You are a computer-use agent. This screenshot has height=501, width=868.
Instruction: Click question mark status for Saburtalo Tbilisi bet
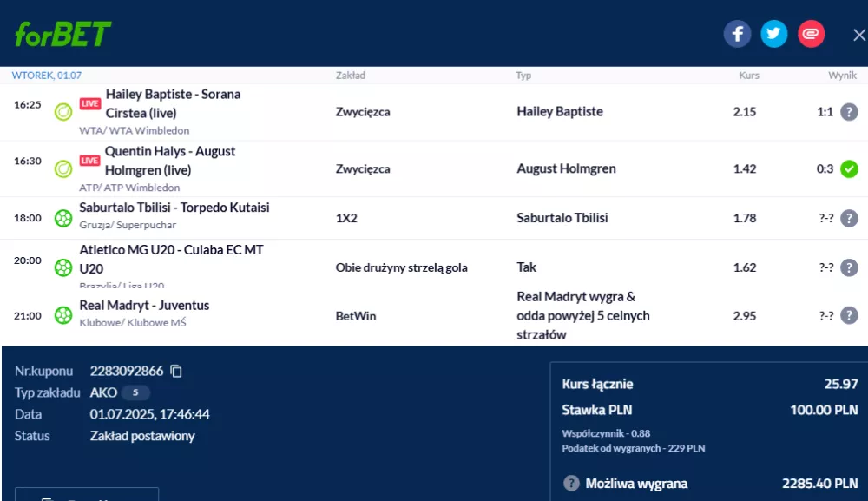(x=849, y=218)
